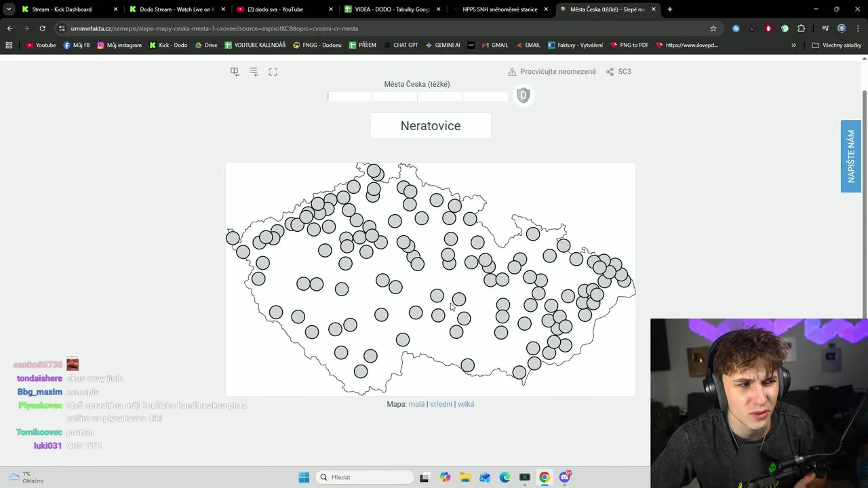Open the list icon above the exercise

(x=254, y=72)
